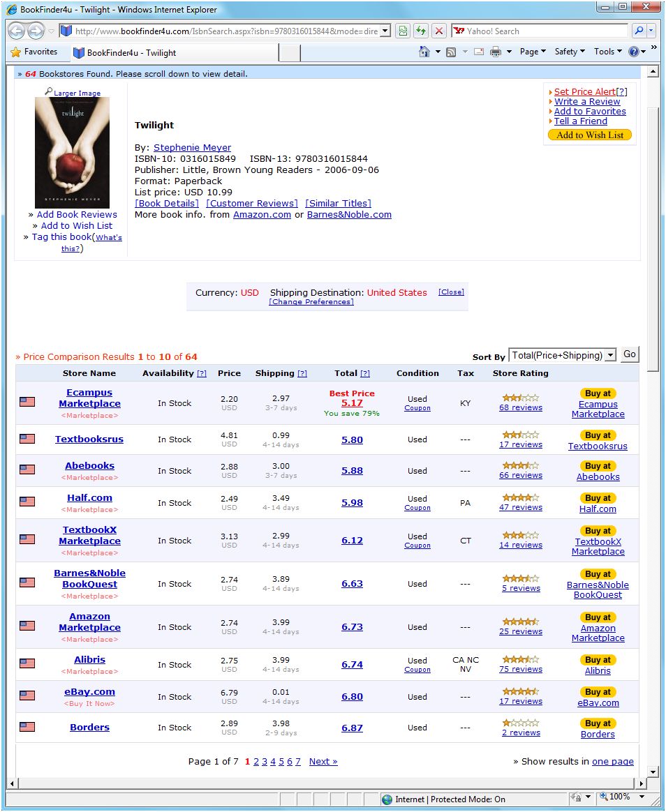This screenshot has height=812, width=666.
Task: Click the Internet zone globe icon
Action: (x=387, y=799)
